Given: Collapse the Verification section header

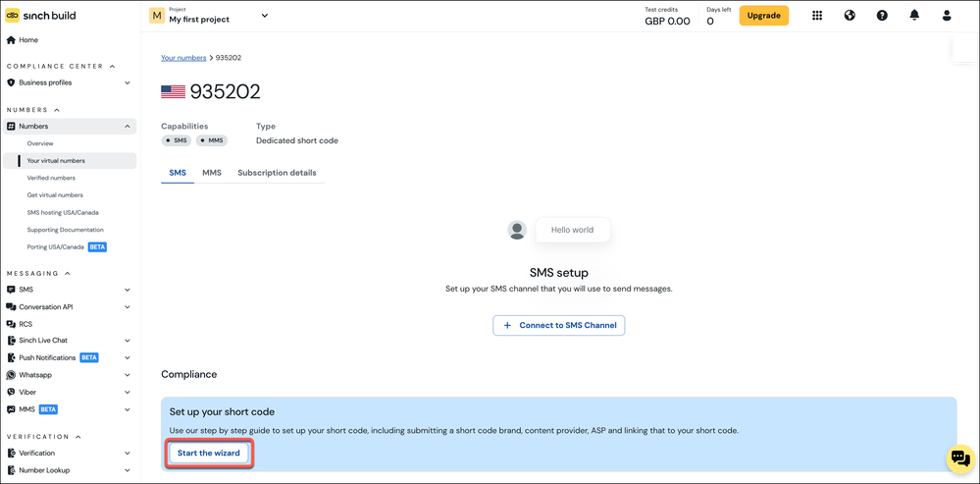Looking at the screenshot, I should (42, 437).
